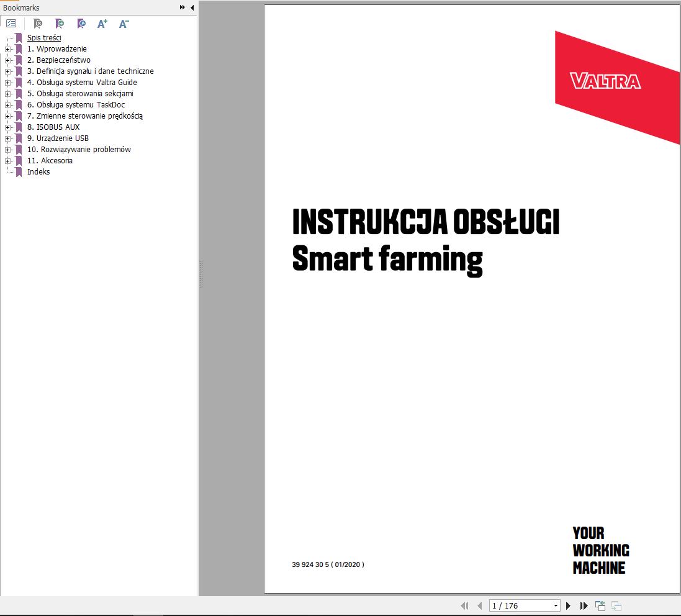
Task: Select bookmark 1. Wprowadzenie
Action: (x=57, y=48)
